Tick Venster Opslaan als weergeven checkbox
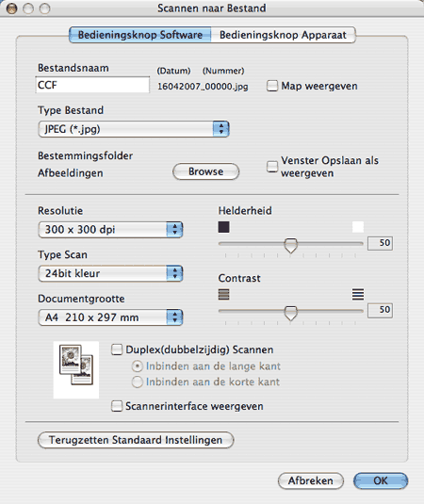The image size is (424, 504). [x=272, y=167]
